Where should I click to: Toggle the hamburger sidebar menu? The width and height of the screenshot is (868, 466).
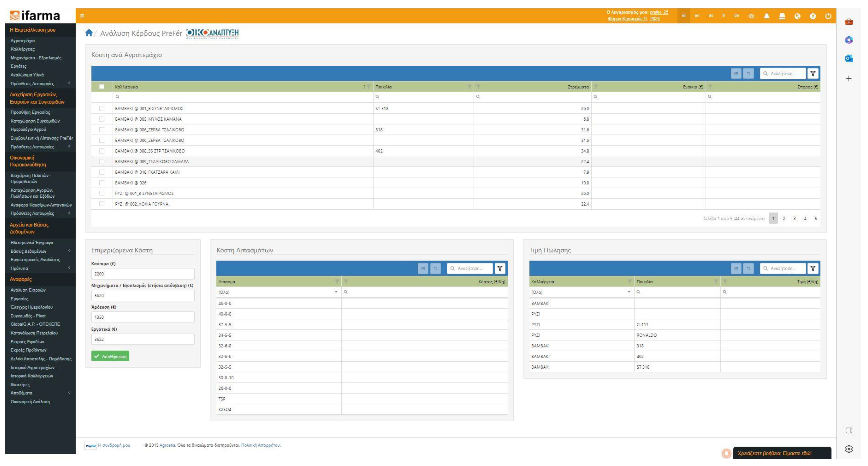(x=82, y=16)
